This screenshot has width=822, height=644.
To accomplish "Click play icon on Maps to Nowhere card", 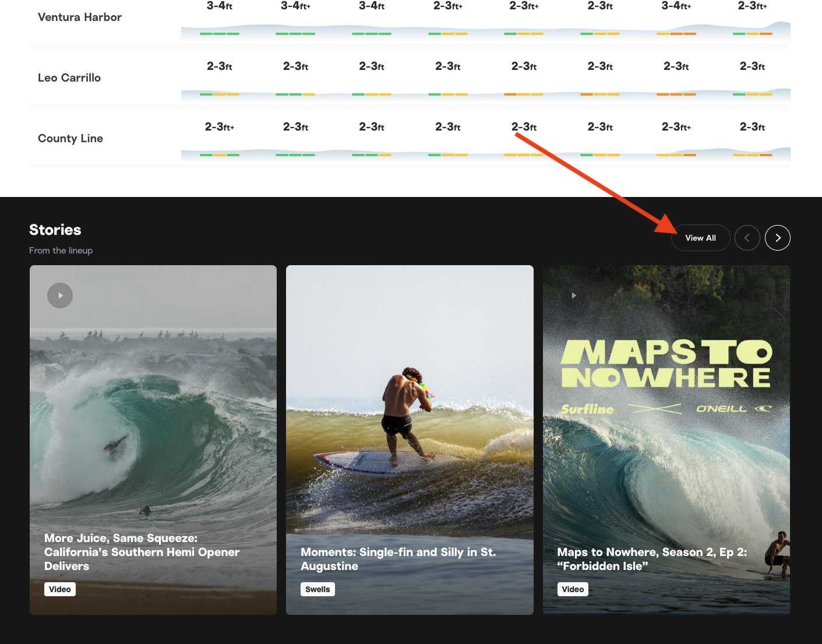I will click(x=574, y=295).
